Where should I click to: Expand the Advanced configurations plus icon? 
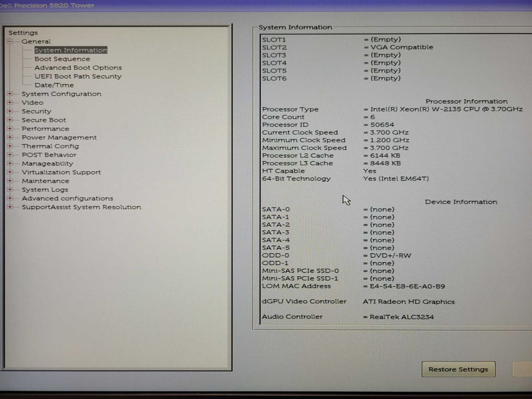[10, 198]
